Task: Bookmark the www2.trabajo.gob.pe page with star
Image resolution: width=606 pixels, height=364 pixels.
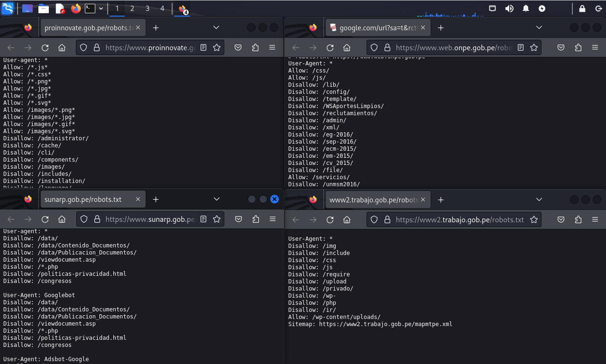Action: click(x=534, y=219)
